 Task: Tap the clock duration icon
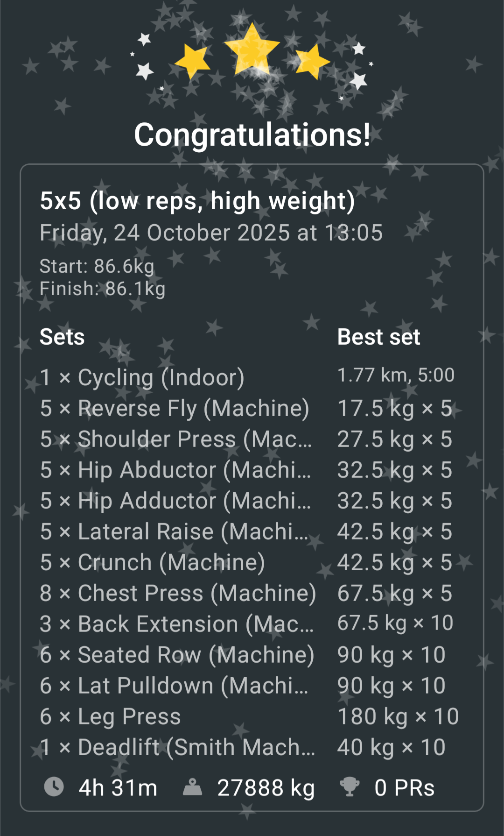pyautogui.click(x=54, y=787)
